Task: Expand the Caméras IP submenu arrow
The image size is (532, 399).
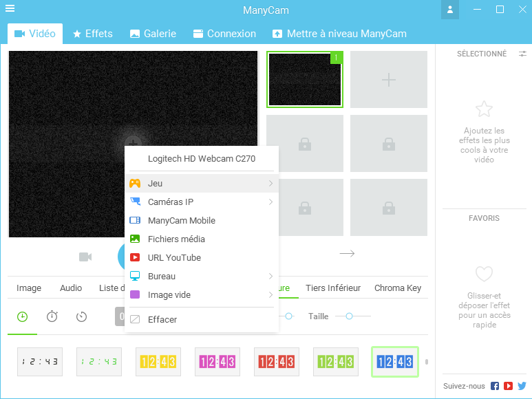Action: pos(270,202)
